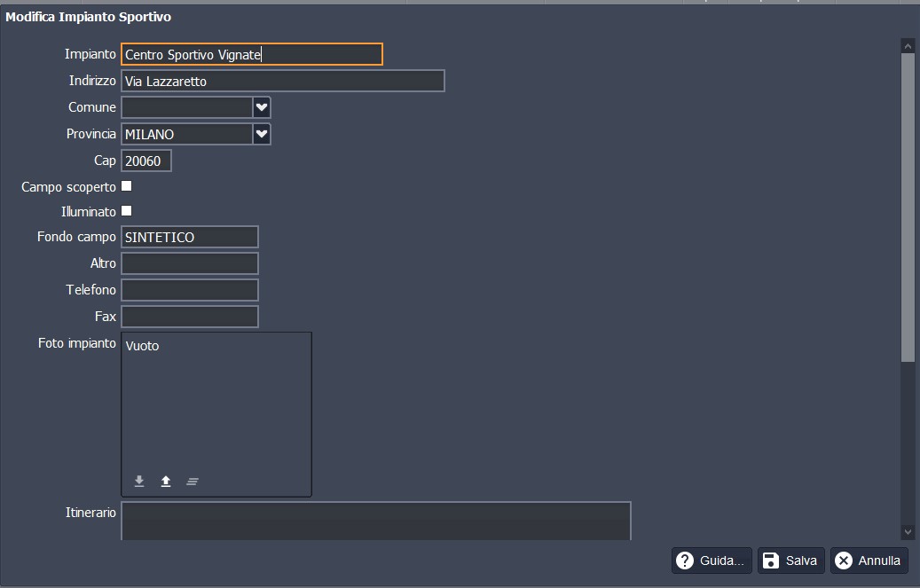This screenshot has height=588, width=920.
Task: Click the scrollbar down arrow
Action: (908, 531)
